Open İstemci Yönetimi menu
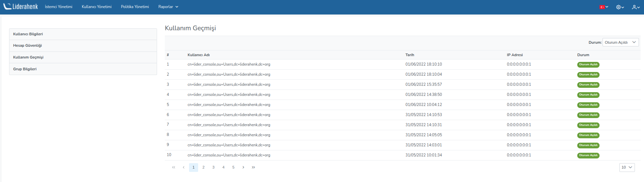The image size is (644, 182). tap(59, 7)
